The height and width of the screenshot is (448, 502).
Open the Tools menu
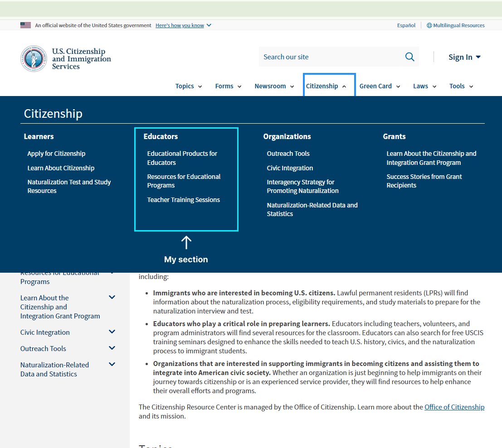[461, 86]
